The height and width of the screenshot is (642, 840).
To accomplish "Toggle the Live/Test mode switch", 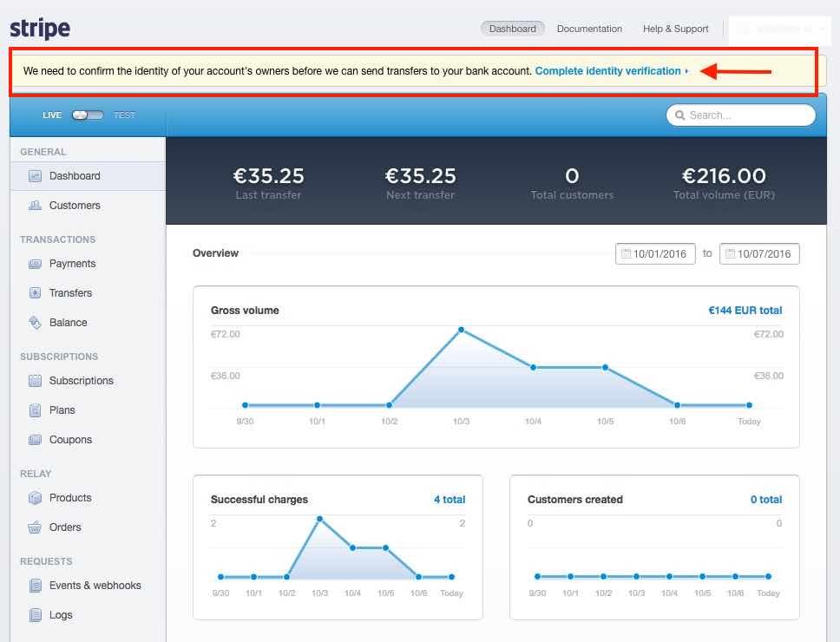I will 88,115.
